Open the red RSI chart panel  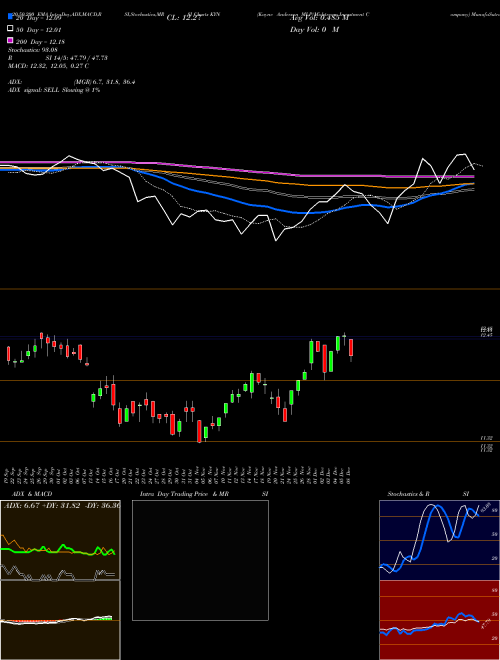click(439, 620)
